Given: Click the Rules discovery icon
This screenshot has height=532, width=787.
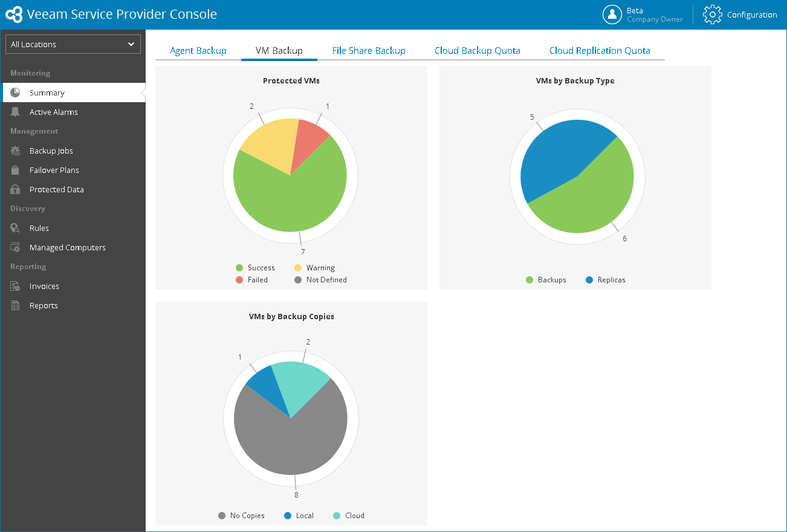Looking at the screenshot, I should [x=16, y=228].
